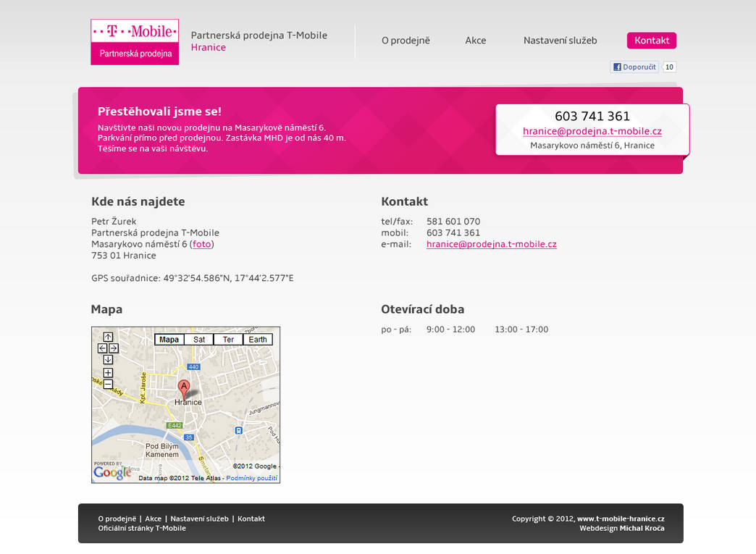This screenshot has width=756, height=554.
Task: Click the 440 road badge on map
Action: coord(193,367)
